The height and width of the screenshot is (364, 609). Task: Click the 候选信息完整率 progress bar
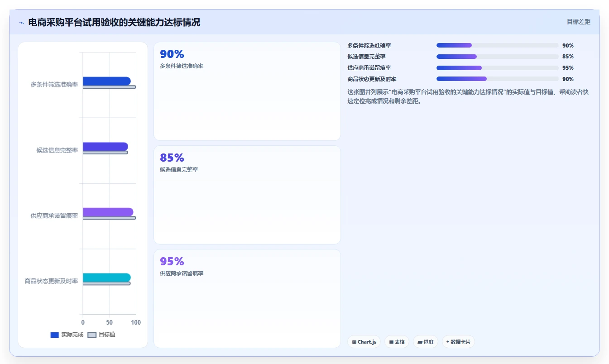[498, 57]
